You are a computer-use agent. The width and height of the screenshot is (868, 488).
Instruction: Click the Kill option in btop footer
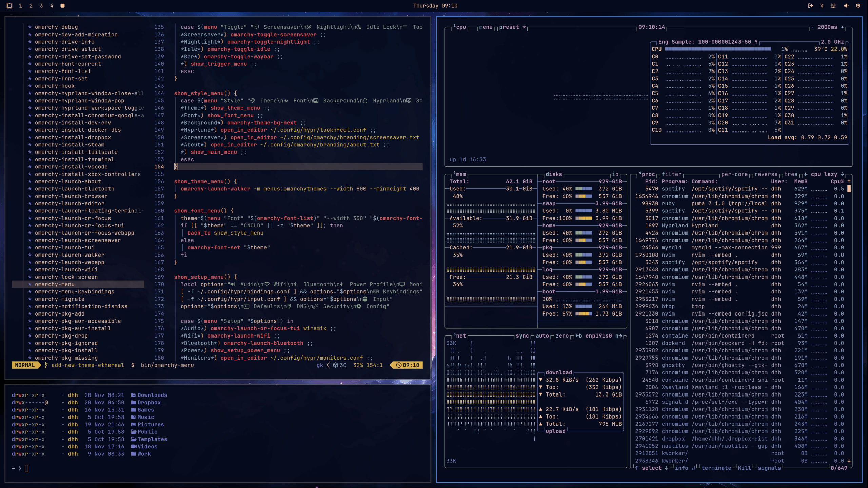[744, 468]
